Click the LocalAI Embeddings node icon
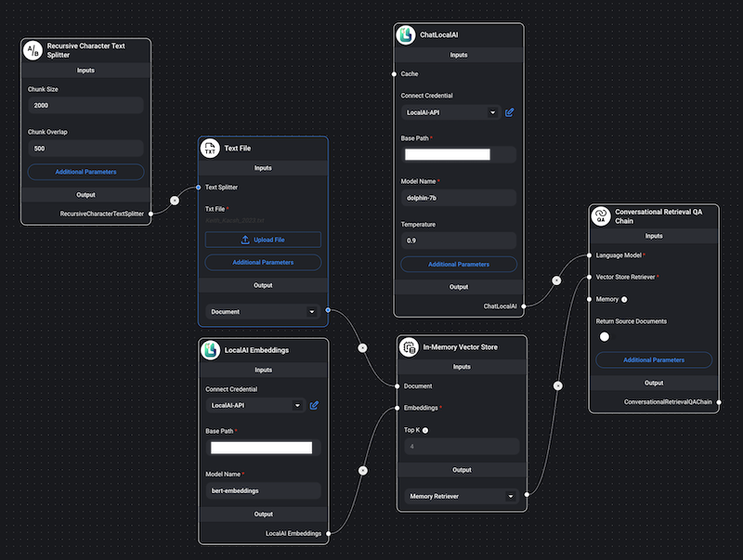Image resolution: width=743 pixels, height=560 pixels. point(210,349)
